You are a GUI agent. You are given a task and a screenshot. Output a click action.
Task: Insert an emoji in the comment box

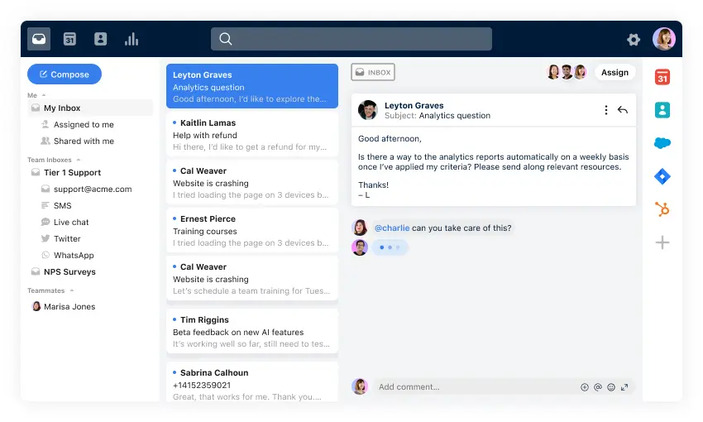click(x=611, y=387)
